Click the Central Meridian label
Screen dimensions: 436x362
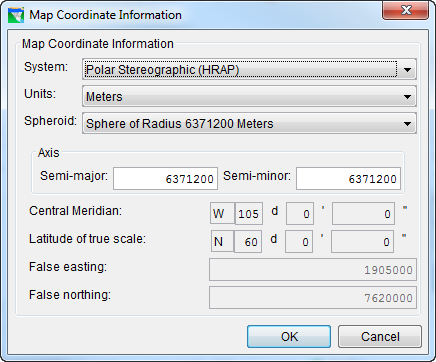(76, 211)
